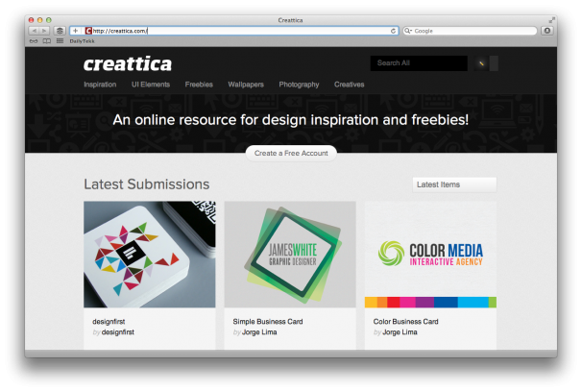Click Create a Free Account button
Screen dimensions: 582x392
click(x=291, y=154)
